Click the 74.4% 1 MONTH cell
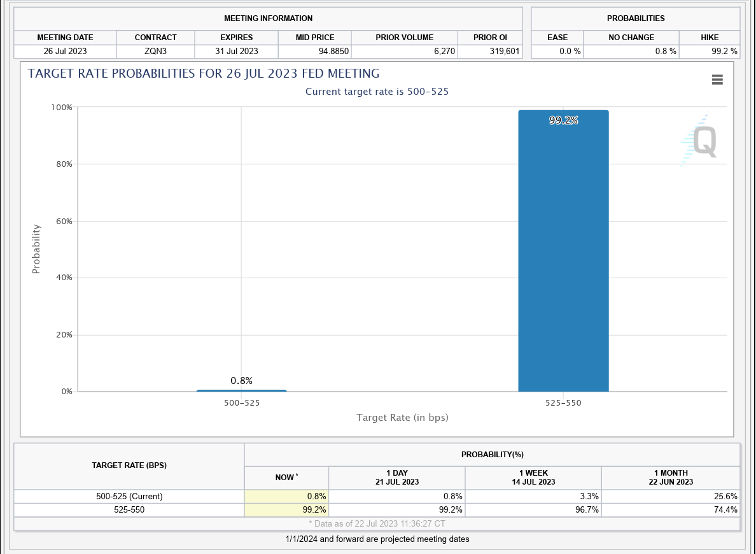This screenshot has height=554, width=756. (x=671, y=509)
